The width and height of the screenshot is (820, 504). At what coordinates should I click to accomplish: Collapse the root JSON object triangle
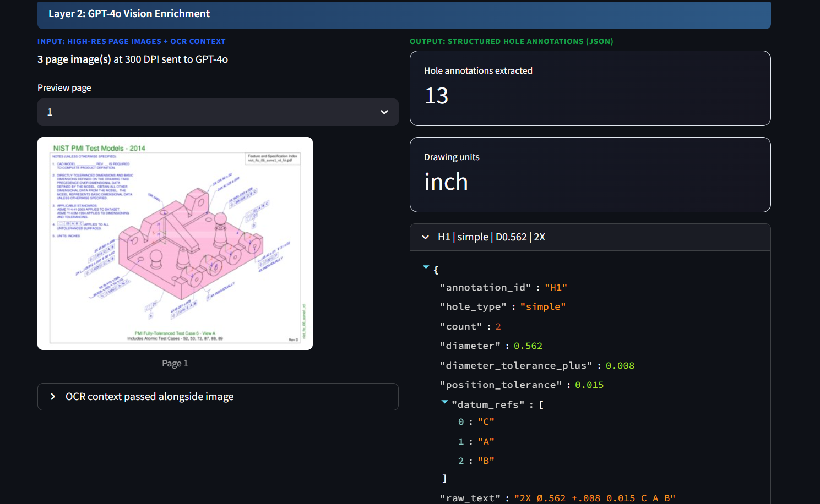426,267
